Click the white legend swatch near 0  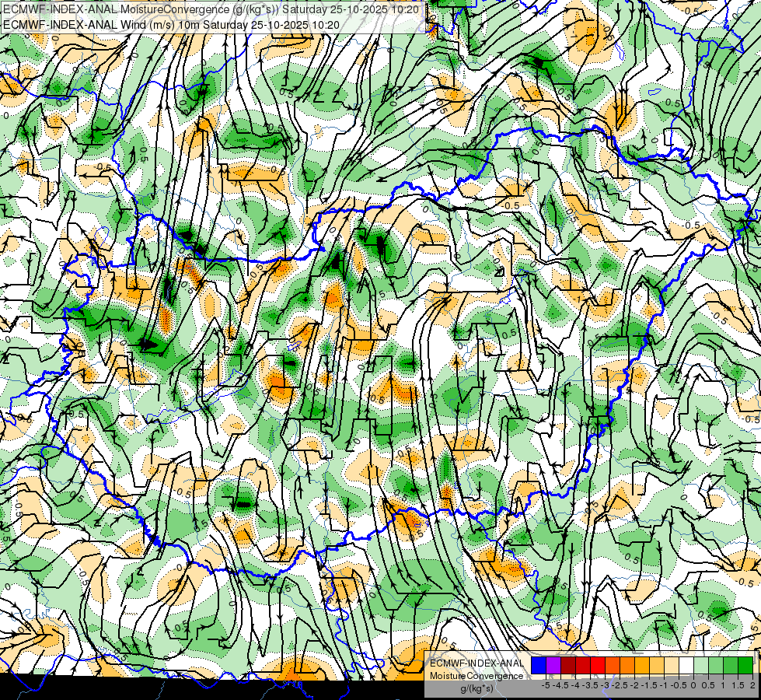[x=686, y=665]
